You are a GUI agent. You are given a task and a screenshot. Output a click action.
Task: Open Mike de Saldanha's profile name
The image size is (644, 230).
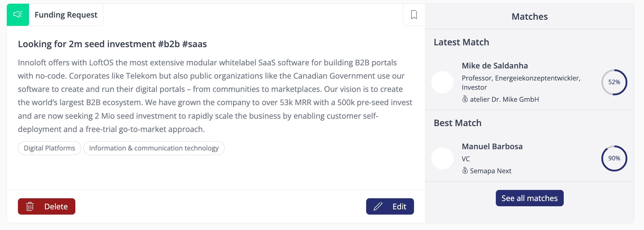[x=495, y=66]
